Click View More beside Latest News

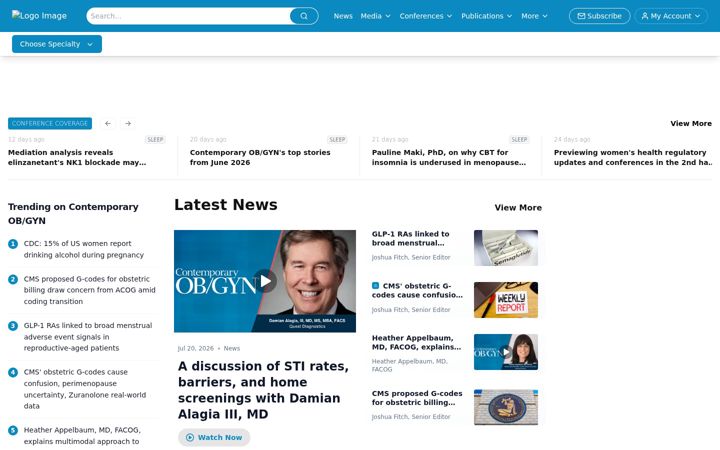coord(518,208)
